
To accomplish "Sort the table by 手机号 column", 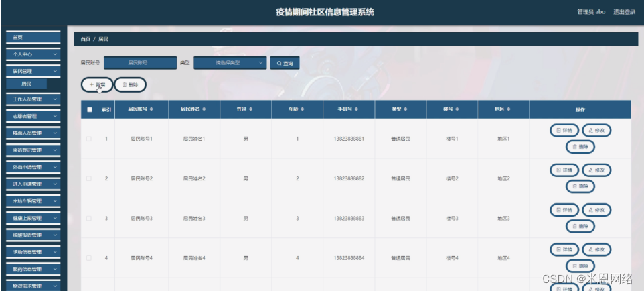I will point(357,109).
